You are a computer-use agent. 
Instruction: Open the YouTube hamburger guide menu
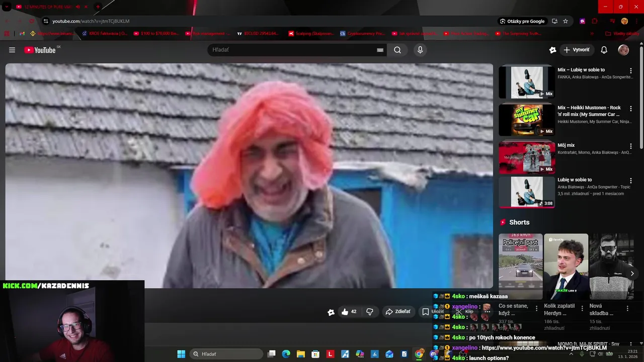[12, 50]
